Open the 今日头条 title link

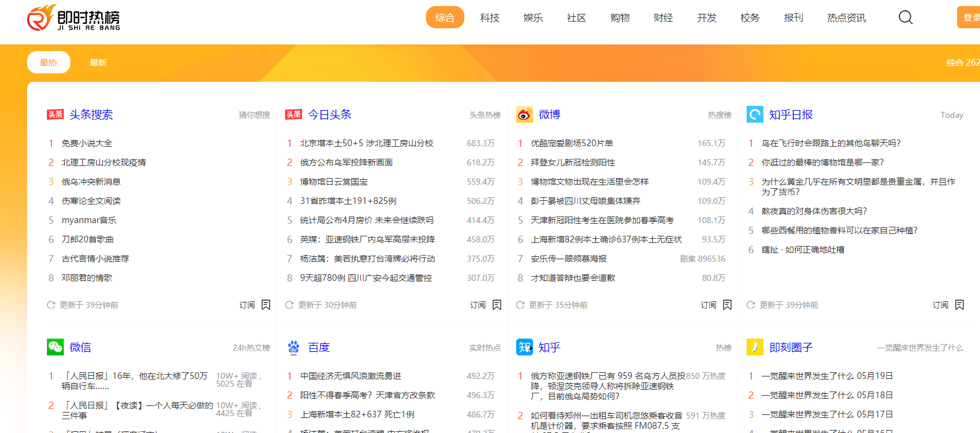(x=330, y=114)
